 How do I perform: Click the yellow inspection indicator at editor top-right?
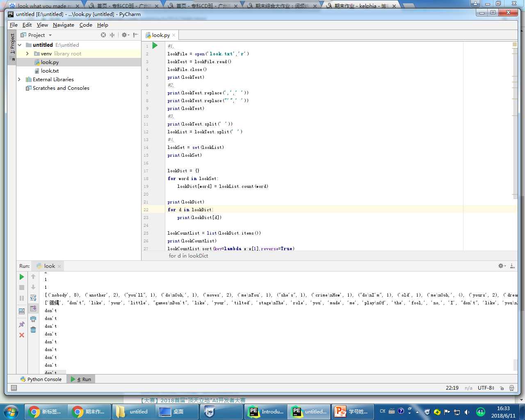coord(515,44)
